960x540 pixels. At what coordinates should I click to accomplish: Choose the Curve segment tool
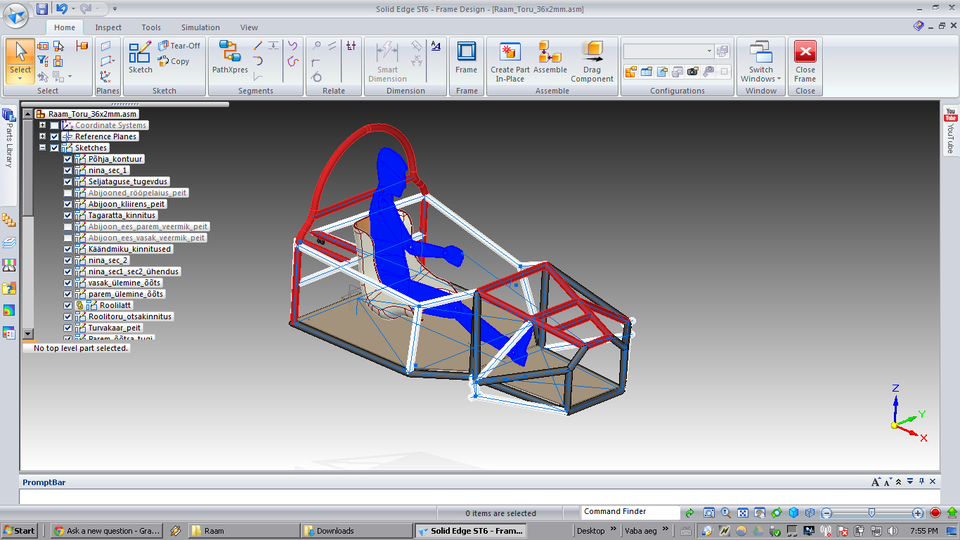point(293,46)
